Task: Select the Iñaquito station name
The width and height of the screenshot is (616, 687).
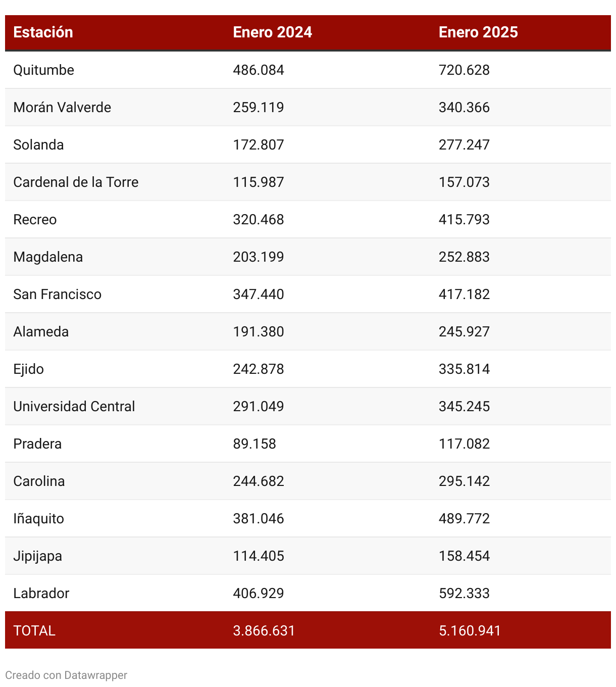Action: 39,518
